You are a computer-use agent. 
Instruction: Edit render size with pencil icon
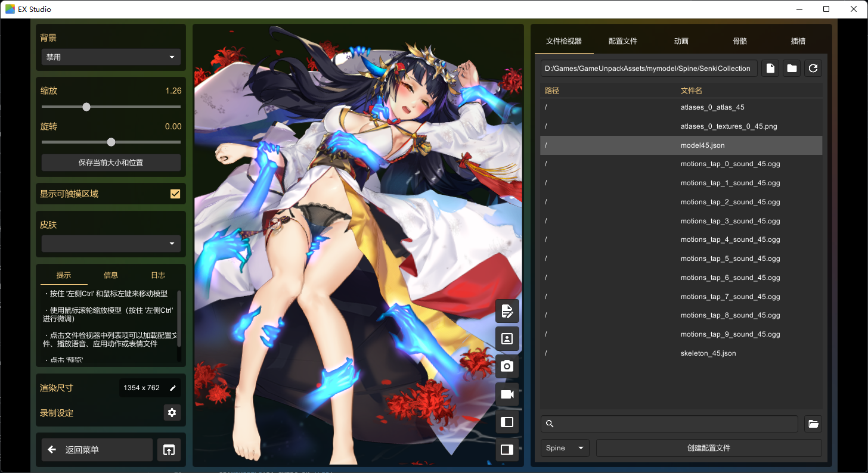pos(173,388)
